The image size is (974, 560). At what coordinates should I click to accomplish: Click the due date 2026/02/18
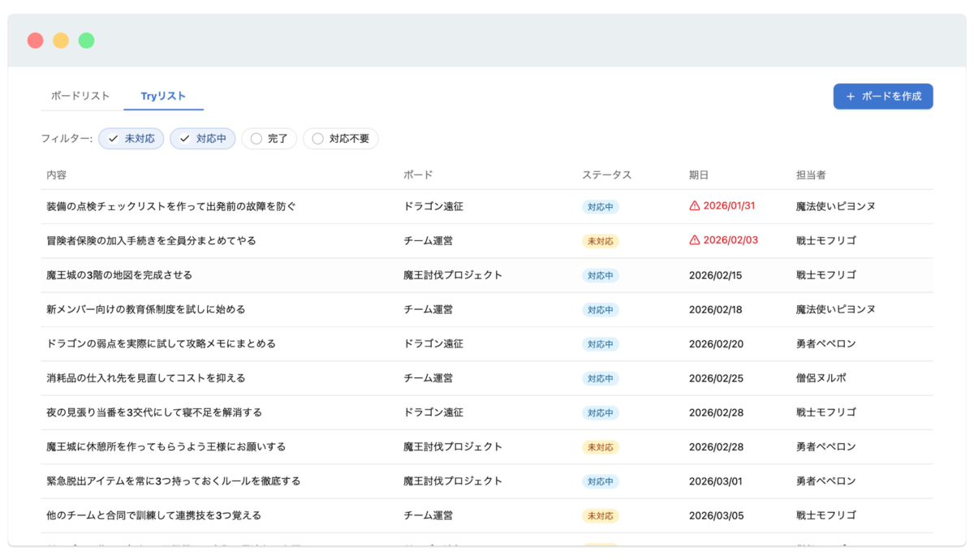pos(716,309)
